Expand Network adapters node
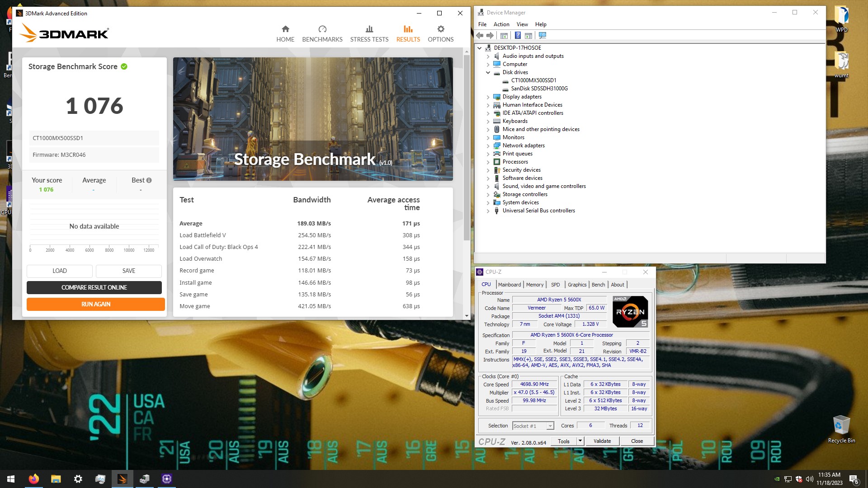The height and width of the screenshot is (488, 868). click(488, 146)
